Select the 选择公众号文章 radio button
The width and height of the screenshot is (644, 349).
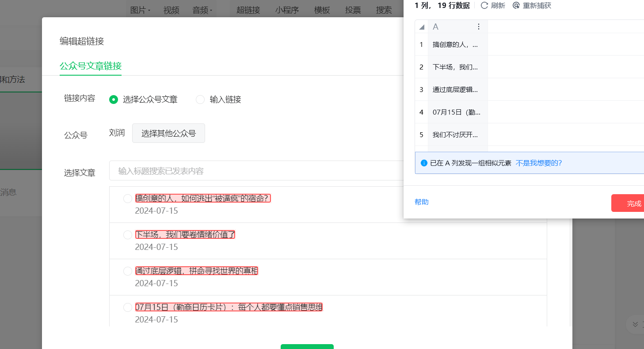click(114, 100)
